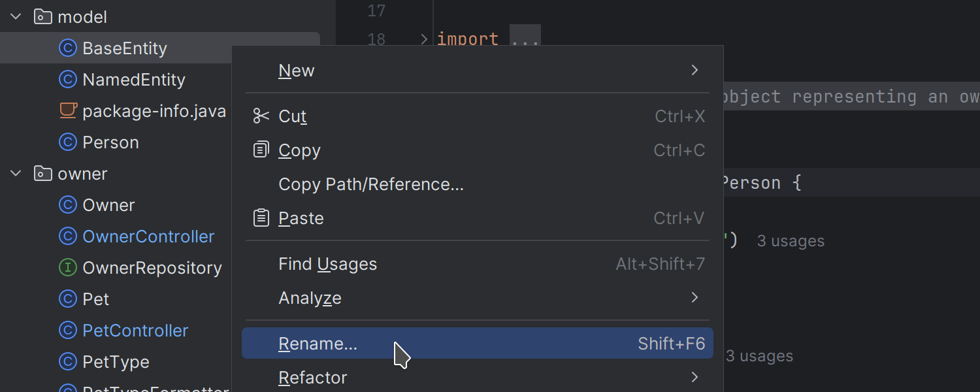Expand the folded import statements on line 18
980x392 pixels.
526,39
